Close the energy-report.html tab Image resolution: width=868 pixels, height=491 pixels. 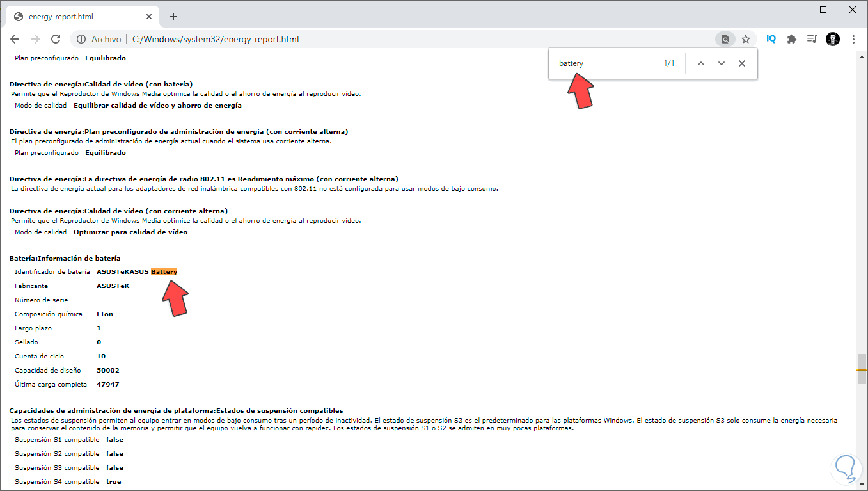click(148, 17)
